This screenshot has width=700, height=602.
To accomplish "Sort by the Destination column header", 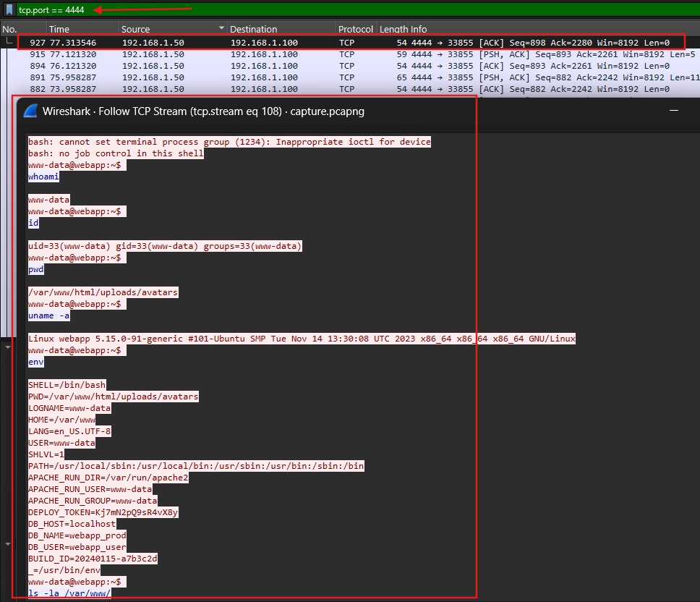I will [254, 29].
